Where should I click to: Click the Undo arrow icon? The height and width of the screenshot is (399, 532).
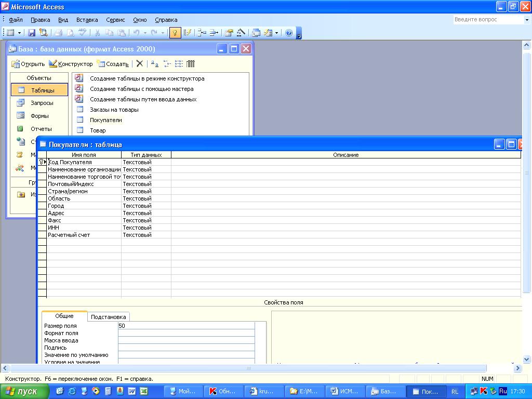(x=137, y=33)
